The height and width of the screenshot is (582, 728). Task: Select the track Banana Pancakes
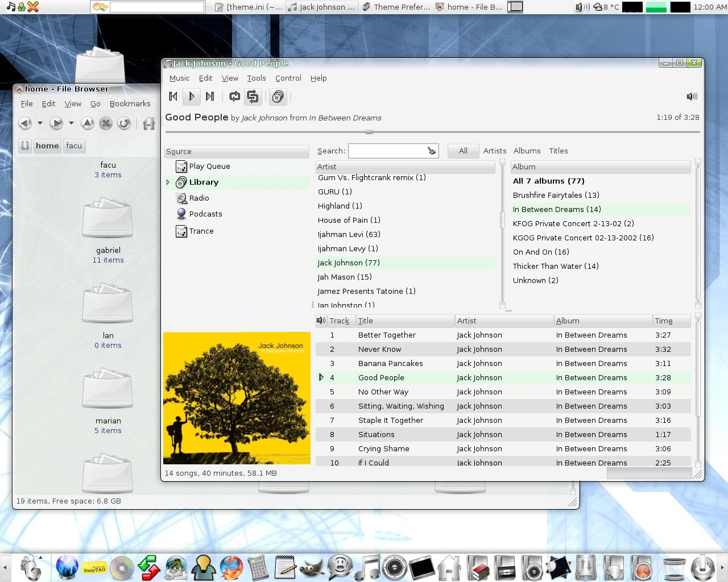503,364
